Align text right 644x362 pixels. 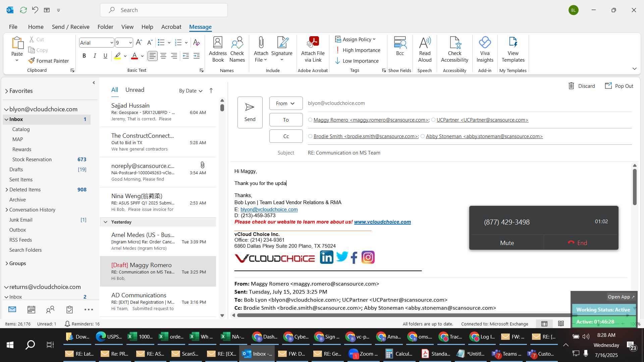(x=174, y=56)
